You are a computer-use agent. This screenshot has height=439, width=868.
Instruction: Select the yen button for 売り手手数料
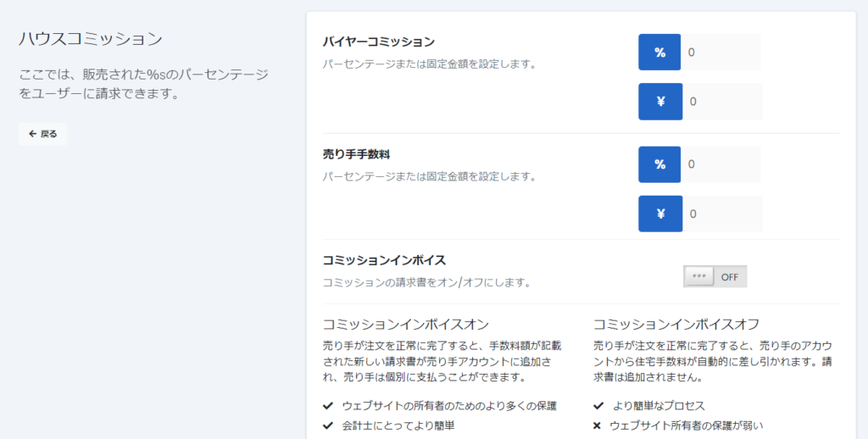[659, 214]
